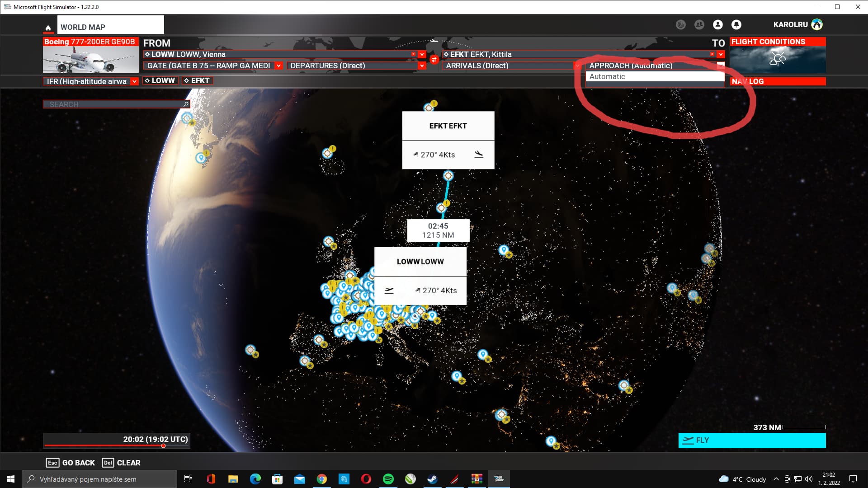868x488 pixels.
Task: Click the 02:45 1215 NM route label
Action: click(x=438, y=230)
